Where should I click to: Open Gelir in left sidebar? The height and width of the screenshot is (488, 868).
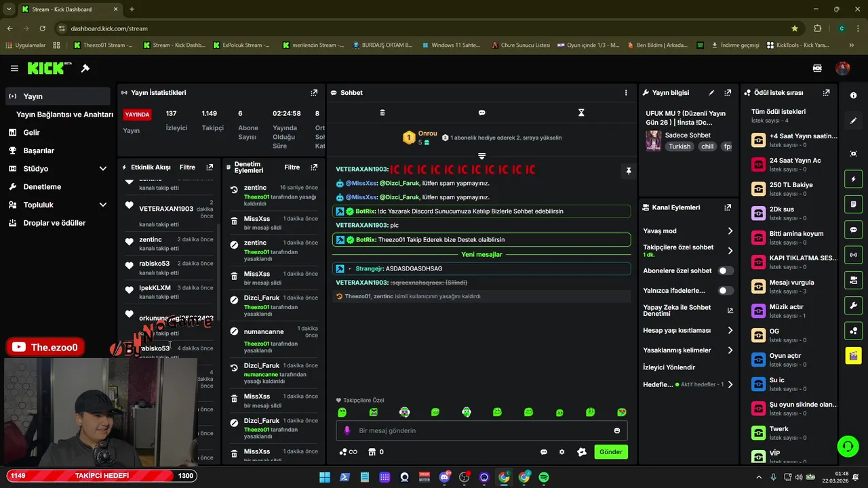(x=58, y=133)
